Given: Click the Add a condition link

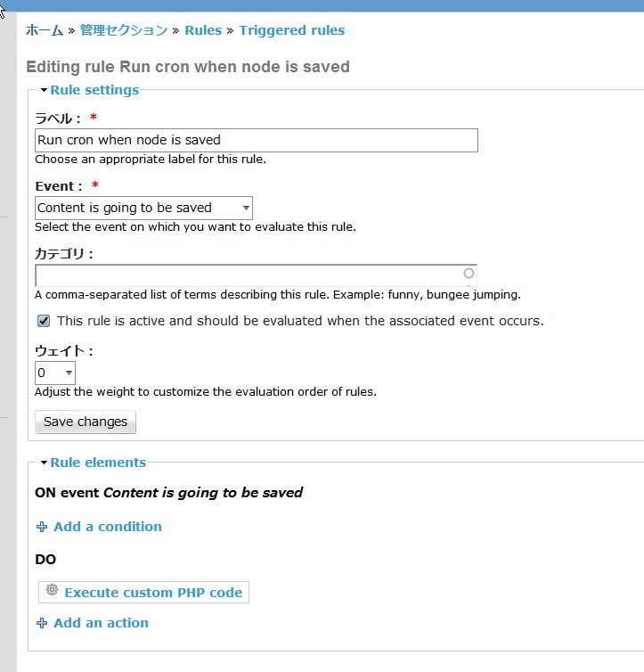Looking at the screenshot, I should pyautogui.click(x=108, y=527).
